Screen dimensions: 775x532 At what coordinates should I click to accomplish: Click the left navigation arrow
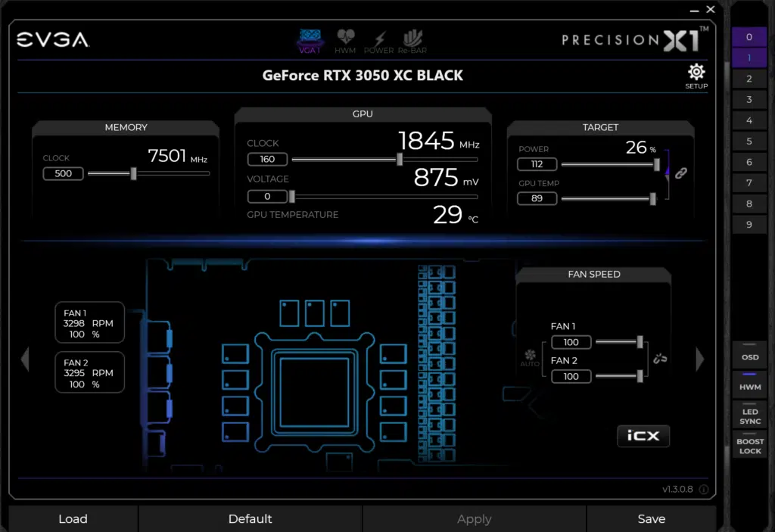coord(25,359)
